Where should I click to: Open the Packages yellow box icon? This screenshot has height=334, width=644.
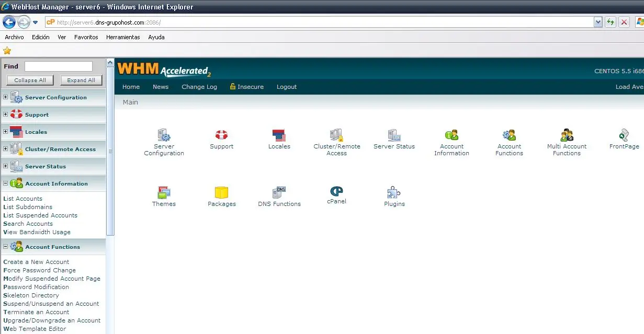click(x=222, y=192)
